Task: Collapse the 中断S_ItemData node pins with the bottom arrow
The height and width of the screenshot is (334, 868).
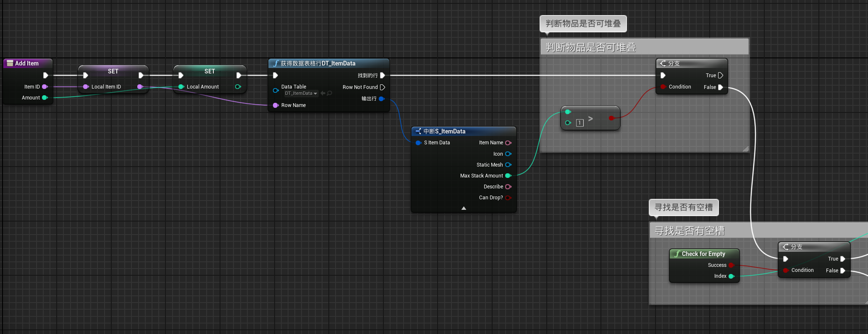Action: click(x=464, y=208)
